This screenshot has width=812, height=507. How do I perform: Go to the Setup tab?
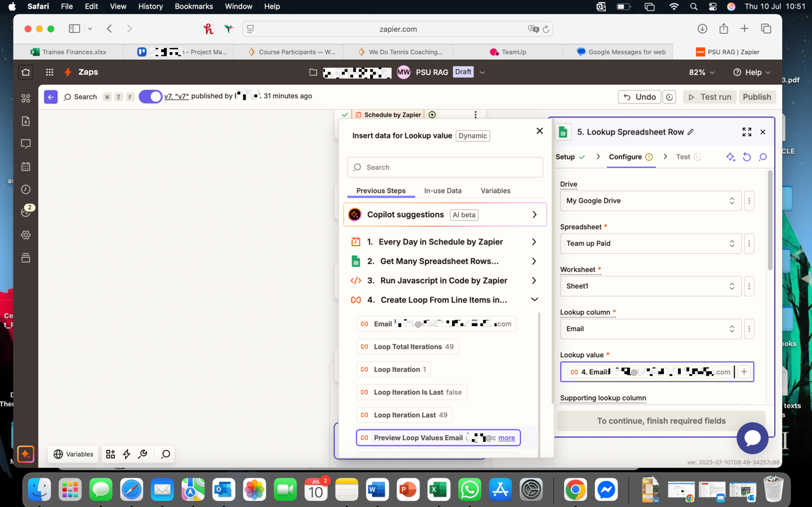570,157
